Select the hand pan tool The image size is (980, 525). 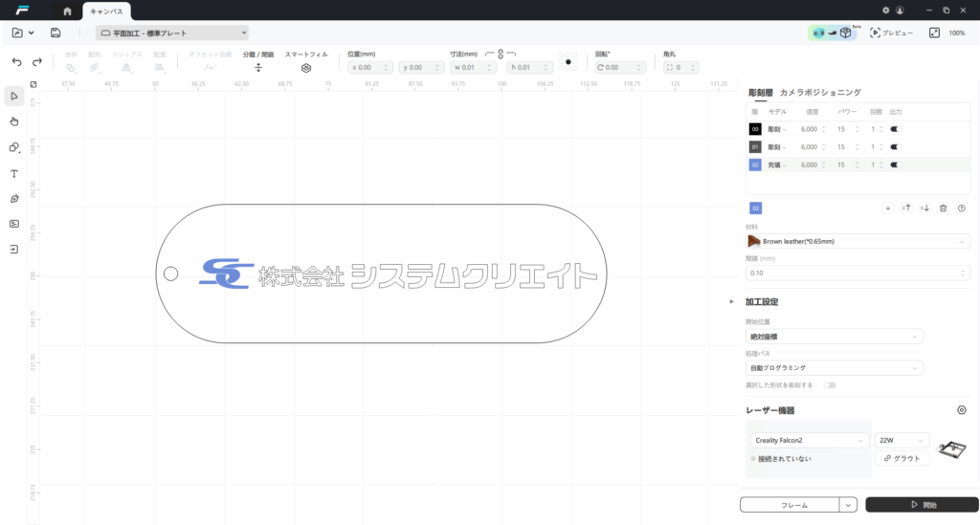click(x=13, y=121)
